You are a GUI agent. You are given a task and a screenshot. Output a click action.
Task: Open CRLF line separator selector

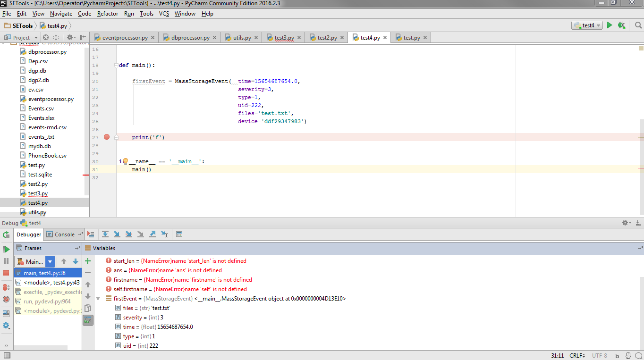(577, 355)
